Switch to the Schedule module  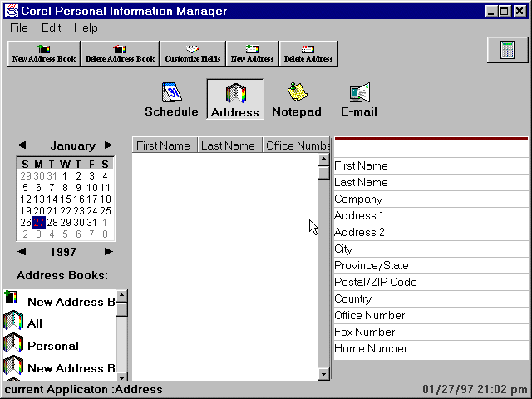tap(171, 100)
